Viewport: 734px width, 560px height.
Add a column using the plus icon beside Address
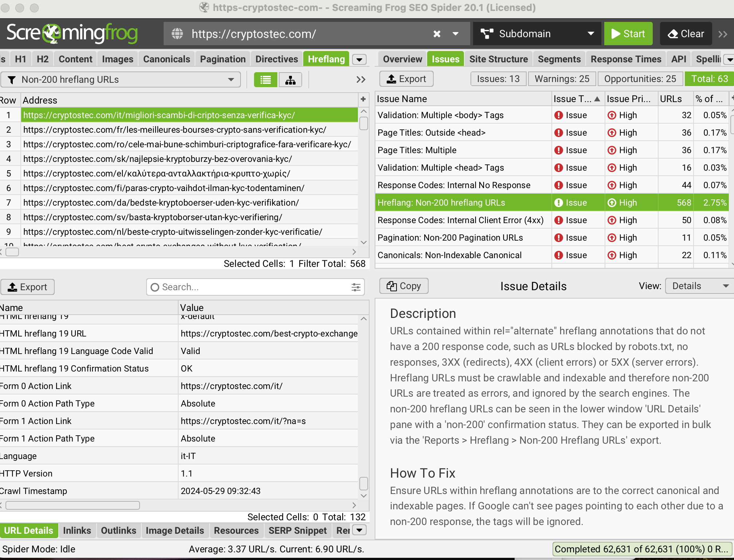(x=363, y=99)
